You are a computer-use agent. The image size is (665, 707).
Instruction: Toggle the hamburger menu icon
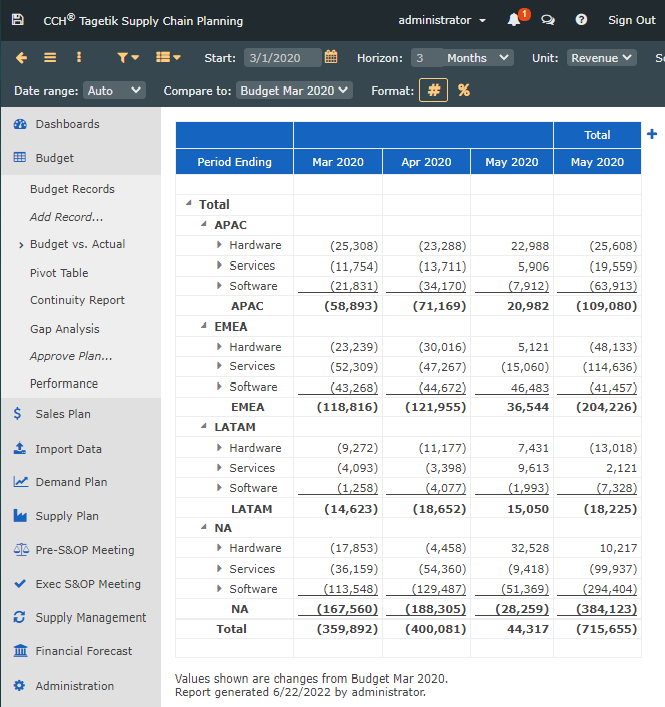50,58
